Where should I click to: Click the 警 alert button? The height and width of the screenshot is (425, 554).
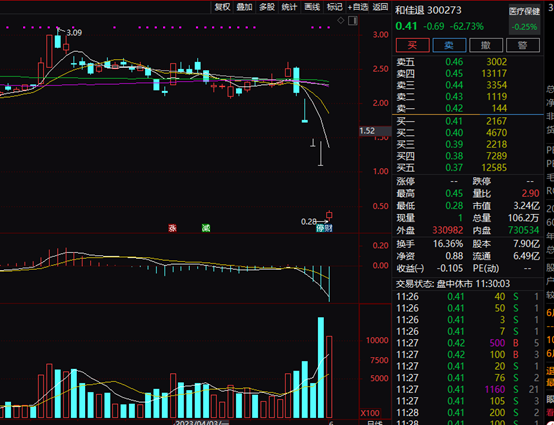[x=523, y=45]
